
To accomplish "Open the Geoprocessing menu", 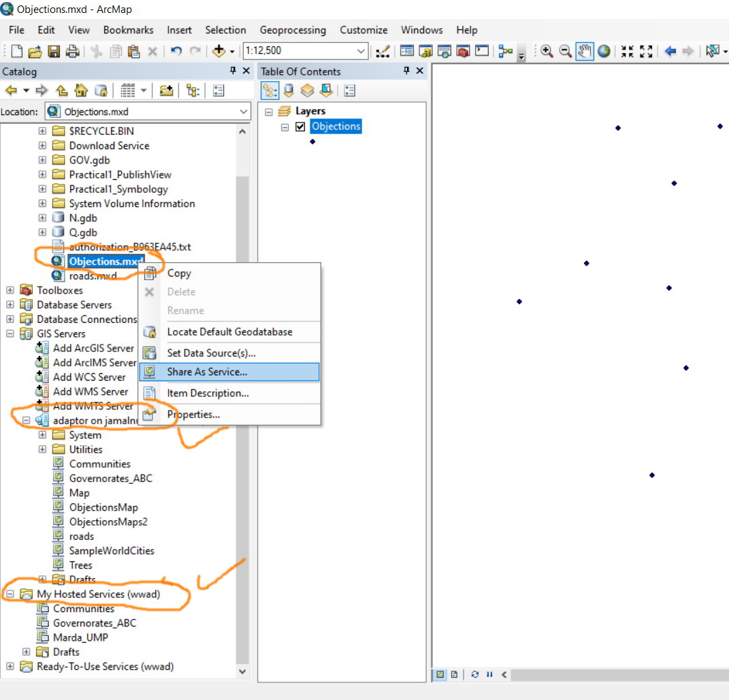I will click(x=293, y=30).
